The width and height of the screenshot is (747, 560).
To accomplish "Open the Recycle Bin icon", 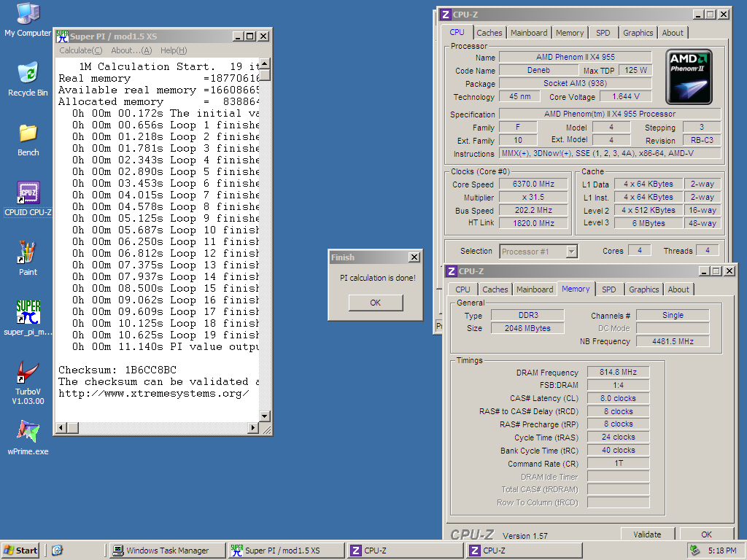I will (x=28, y=79).
